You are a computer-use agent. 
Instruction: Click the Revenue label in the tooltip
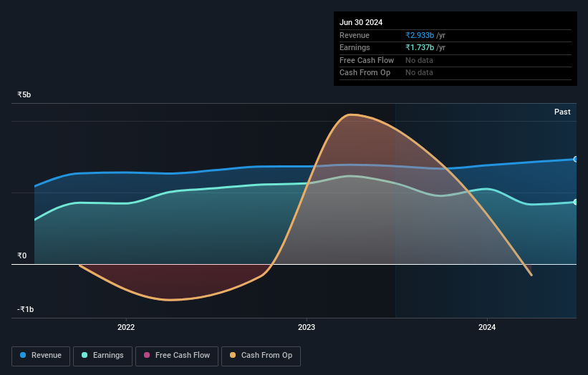(x=355, y=35)
